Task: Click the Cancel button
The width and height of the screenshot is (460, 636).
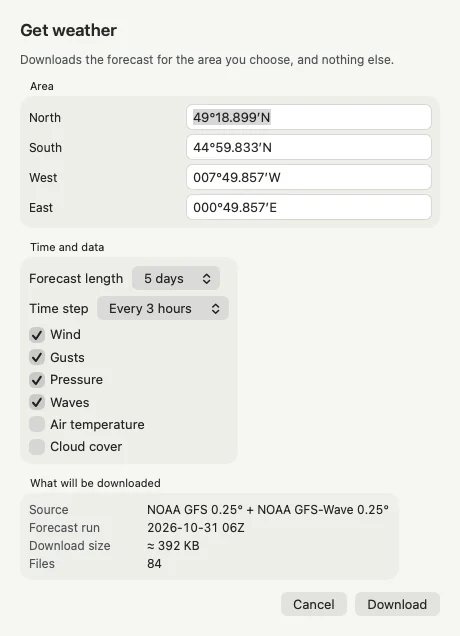Action: tap(314, 604)
